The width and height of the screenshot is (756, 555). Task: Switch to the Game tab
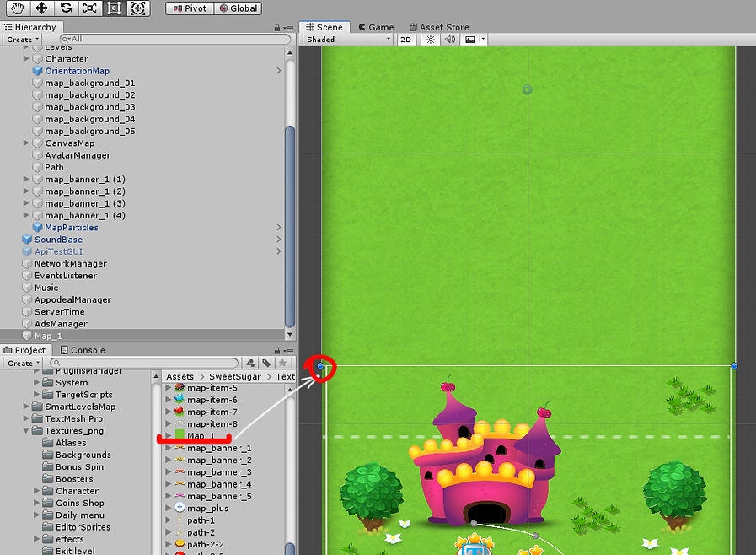click(x=375, y=27)
